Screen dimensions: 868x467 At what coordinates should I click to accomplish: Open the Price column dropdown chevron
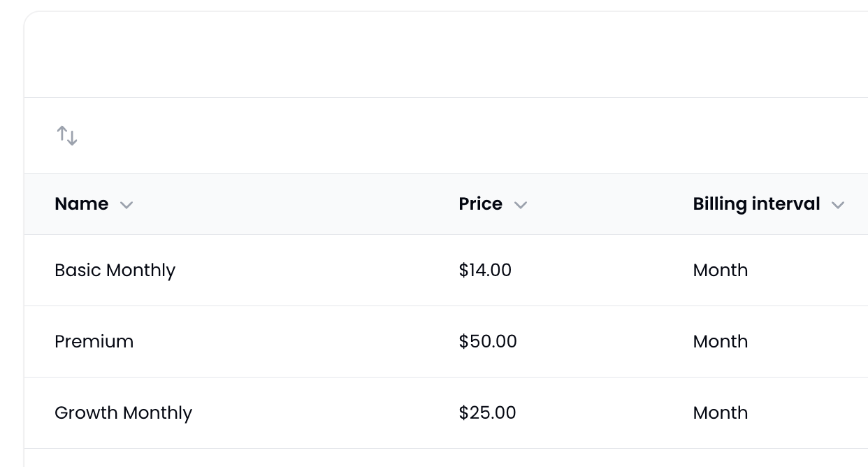(521, 205)
